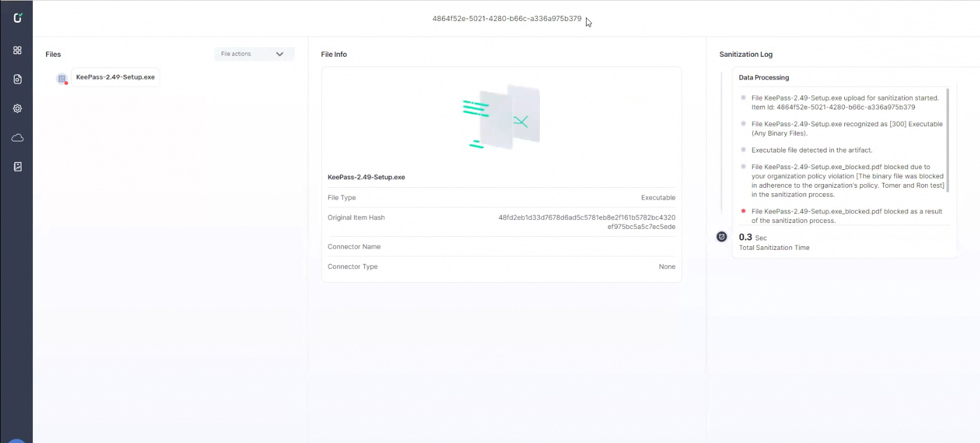
Task: Click the item ID 4864f52e header text
Action: pos(507,19)
